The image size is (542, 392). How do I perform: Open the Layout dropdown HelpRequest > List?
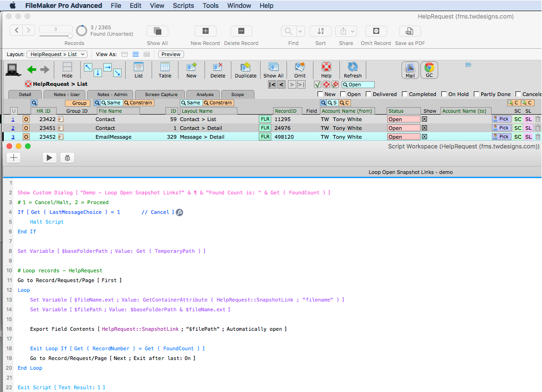[57, 54]
